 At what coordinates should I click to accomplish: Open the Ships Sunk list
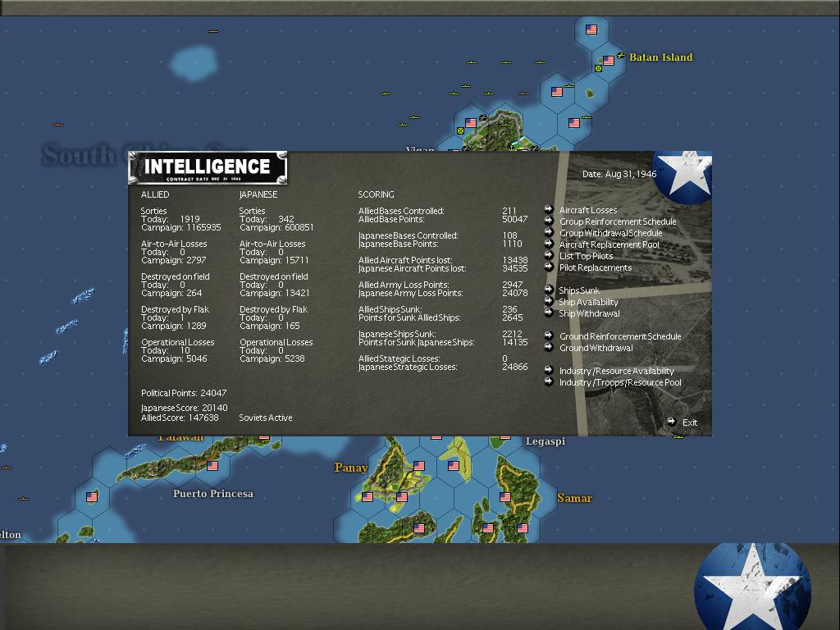[579, 290]
